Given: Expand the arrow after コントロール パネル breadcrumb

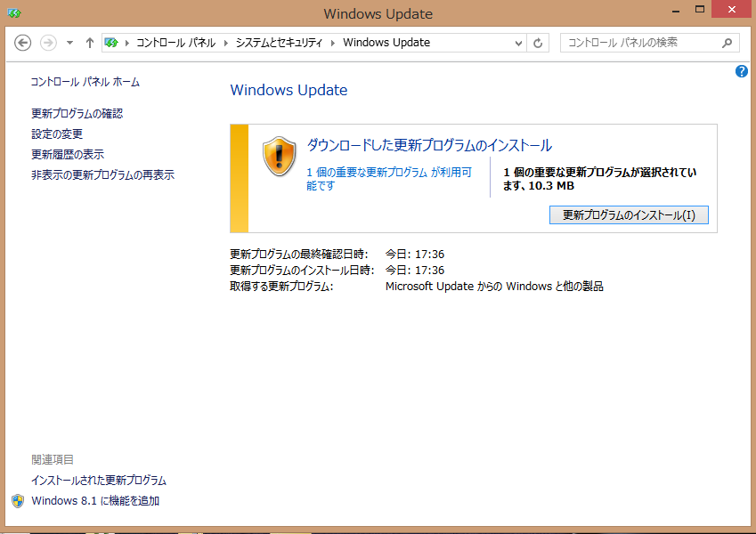Looking at the screenshot, I should (226, 43).
